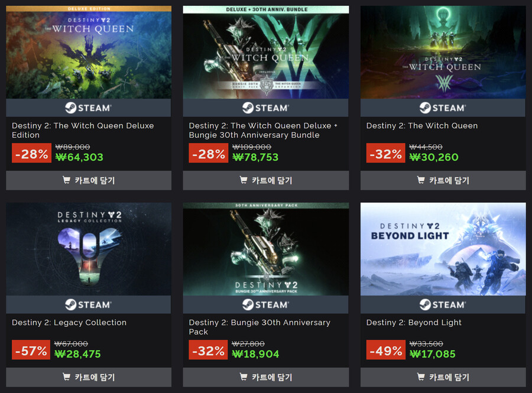Open the Legacy Collection cover artwork
This screenshot has height=393, width=532.
point(89,249)
